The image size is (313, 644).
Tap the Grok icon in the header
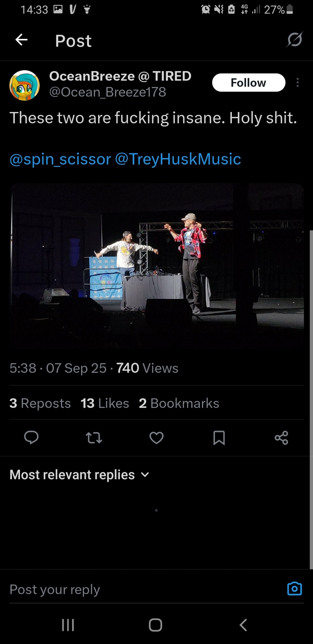(x=295, y=40)
